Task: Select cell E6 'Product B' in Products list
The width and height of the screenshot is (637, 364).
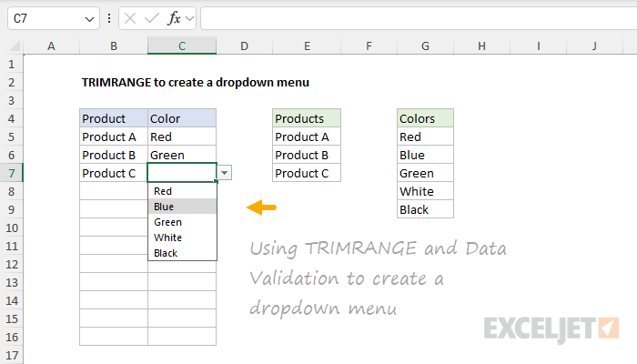Action: click(307, 156)
